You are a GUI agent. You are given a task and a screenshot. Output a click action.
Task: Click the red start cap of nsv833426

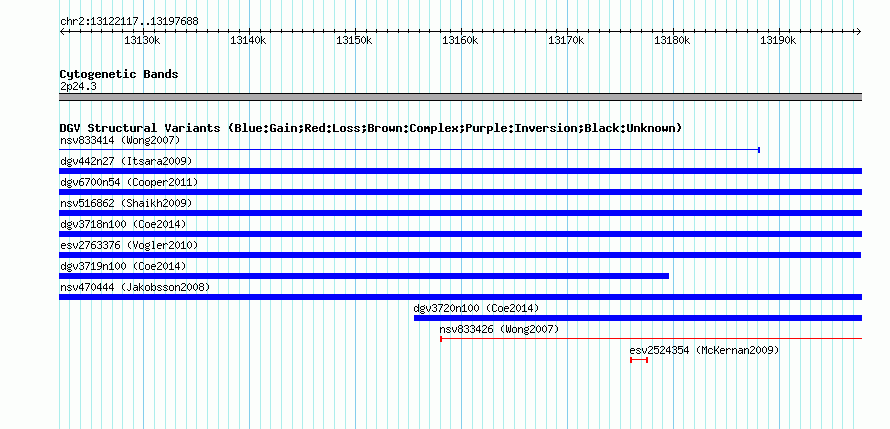441,339
